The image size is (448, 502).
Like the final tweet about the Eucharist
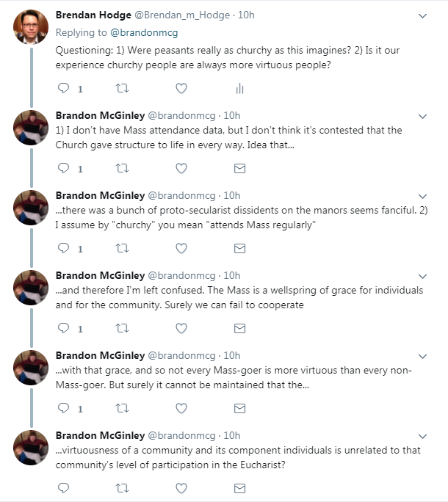[x=181, y=487]
